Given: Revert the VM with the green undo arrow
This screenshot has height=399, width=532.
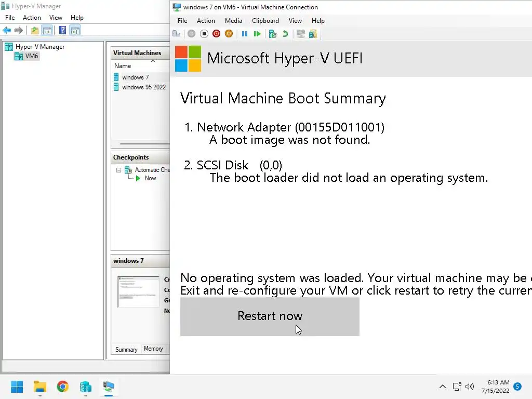Looking at the screenshot, I should point(285,34).
